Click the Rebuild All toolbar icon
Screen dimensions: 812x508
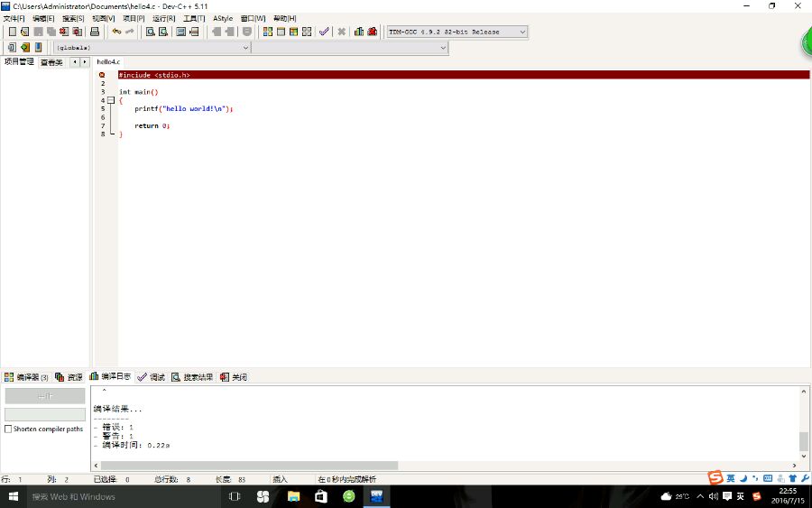[307, 32]
